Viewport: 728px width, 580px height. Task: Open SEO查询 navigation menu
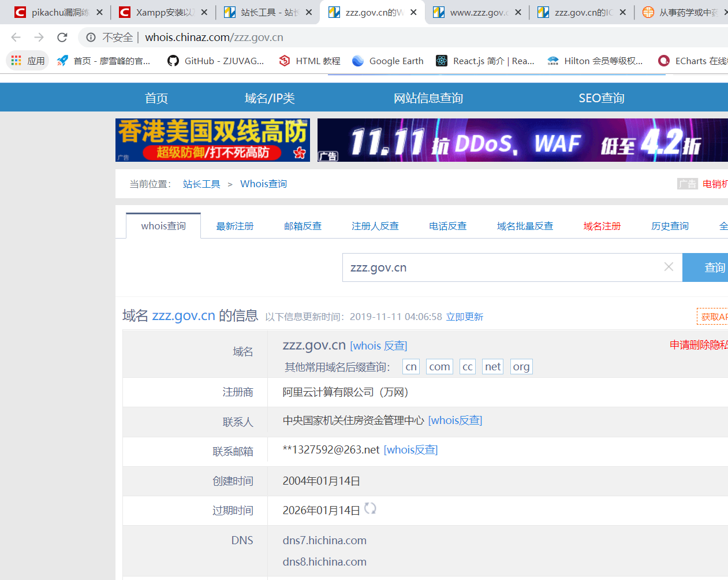[x=602, y=98]
